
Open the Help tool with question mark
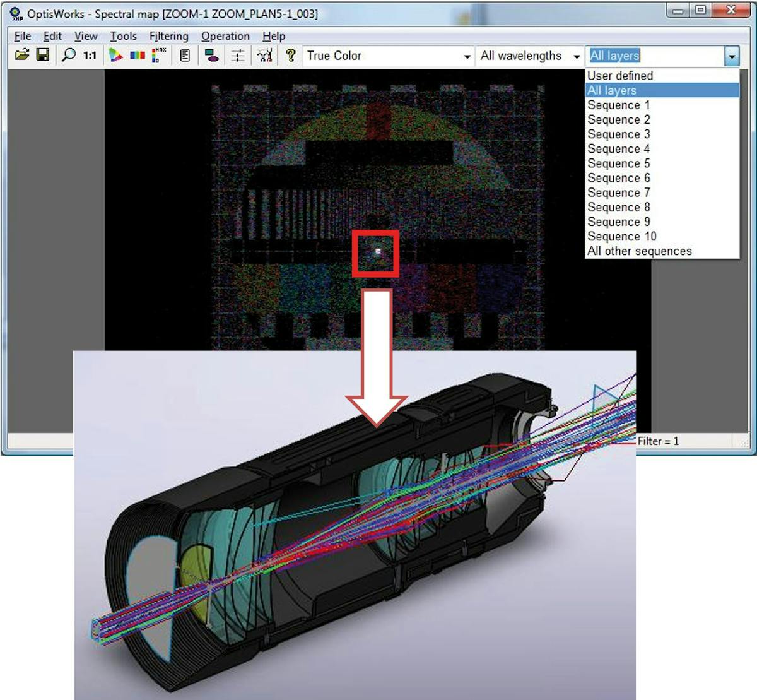[x=289, y=56]
